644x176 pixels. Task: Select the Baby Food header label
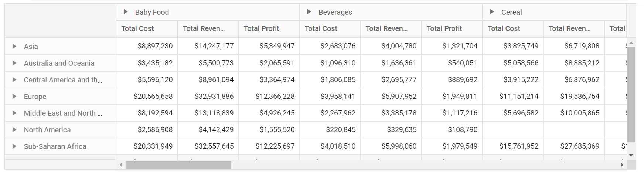tap(152, 12)
